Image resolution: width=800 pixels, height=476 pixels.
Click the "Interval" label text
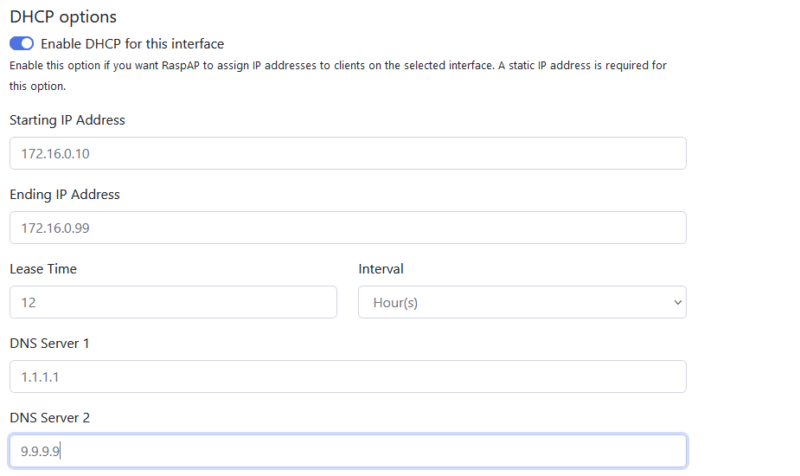click(381, 269)
